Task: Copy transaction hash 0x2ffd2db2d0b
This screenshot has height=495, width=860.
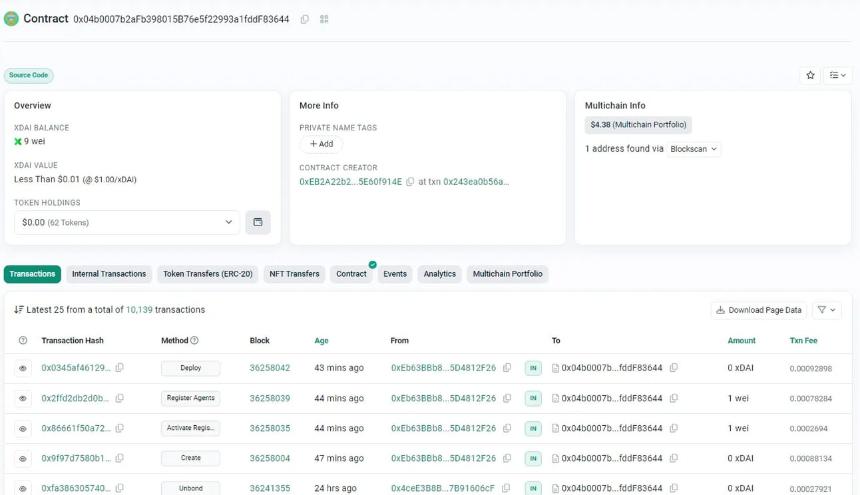Action: pos(120,397)
